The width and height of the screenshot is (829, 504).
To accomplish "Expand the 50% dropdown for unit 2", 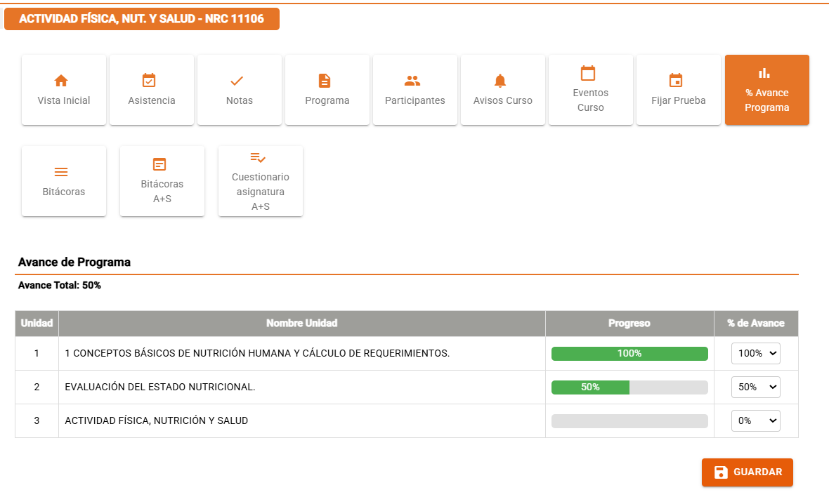I will [756, 387].
